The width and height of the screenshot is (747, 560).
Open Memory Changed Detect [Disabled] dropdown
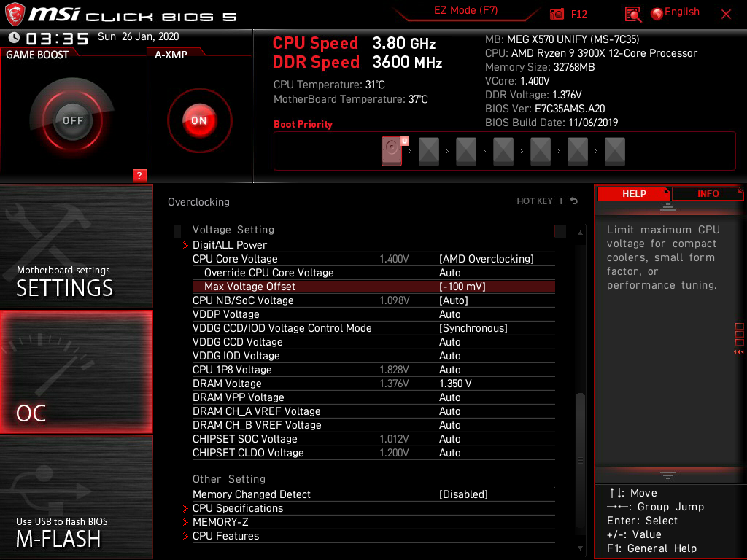click(463, 494)
